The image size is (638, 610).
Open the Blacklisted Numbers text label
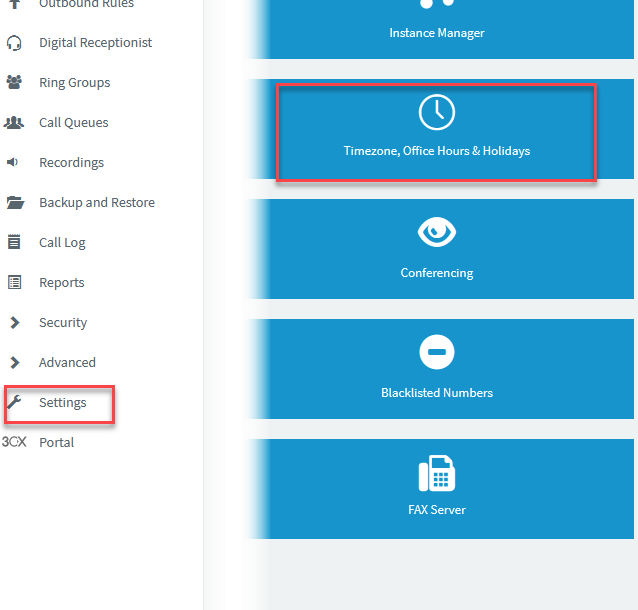click(437, 393)
